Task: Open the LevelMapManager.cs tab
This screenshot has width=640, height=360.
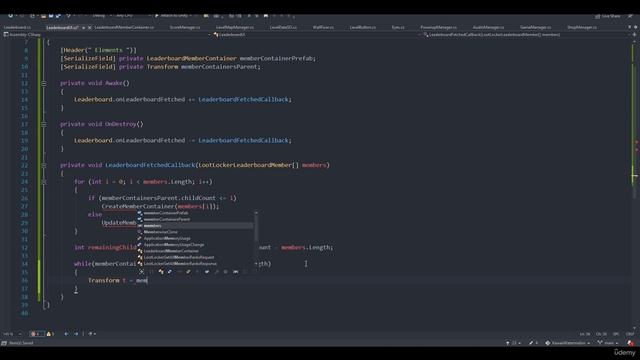Action: [x=235, y=27]
